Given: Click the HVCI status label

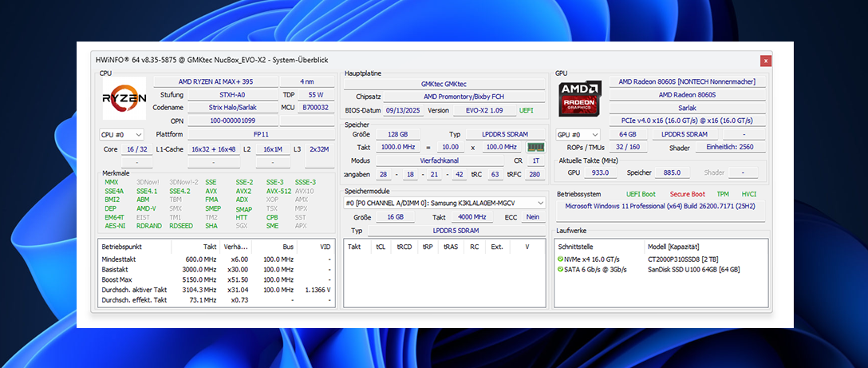Looking at the screenshot, I should pos(749,194).
